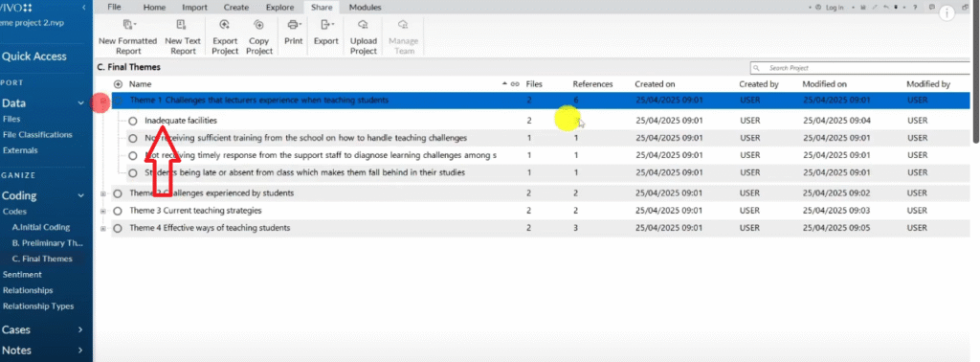This screenshot has height=362, width=980.
Task: Open Externals in sidebar
Action: point(20,150)
